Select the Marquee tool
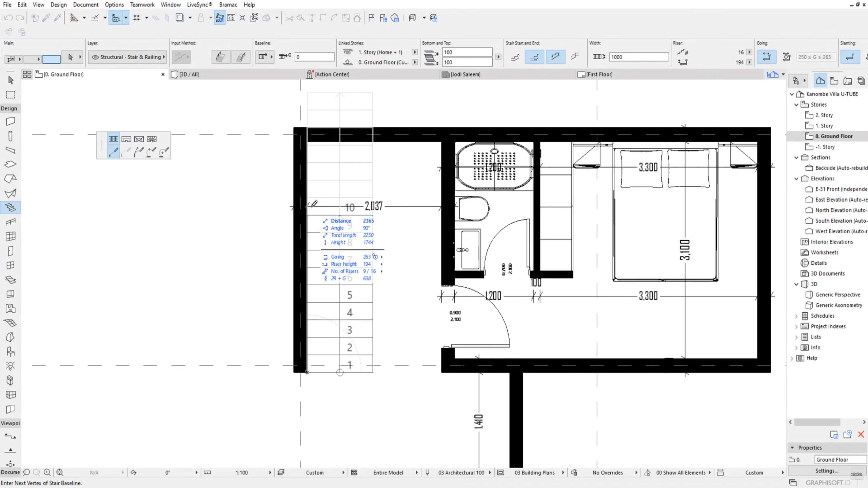The width and height of the screenshot is (868, 488). 11,95
